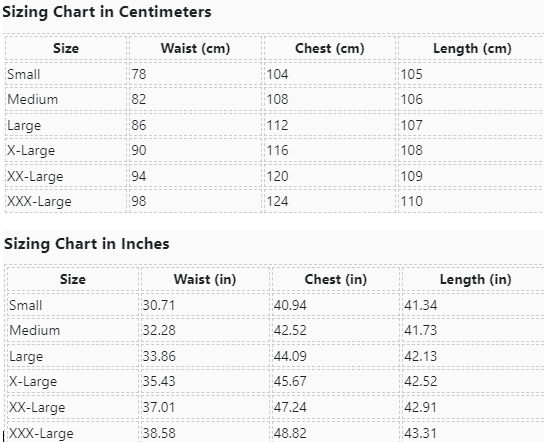
Task: Click the chest value 44.09 for Large
Action: [x=290, y=356]
